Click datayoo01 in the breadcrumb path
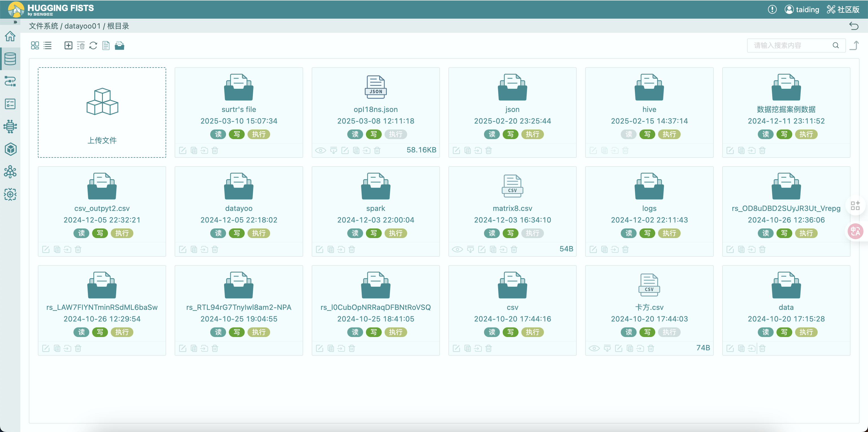Image resolution: width=868 pixels, height=432 pixels. (x=82, y=26)
